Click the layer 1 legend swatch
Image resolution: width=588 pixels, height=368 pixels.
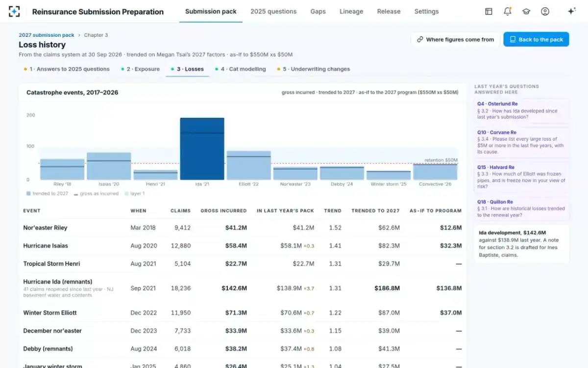click(126, 194)
